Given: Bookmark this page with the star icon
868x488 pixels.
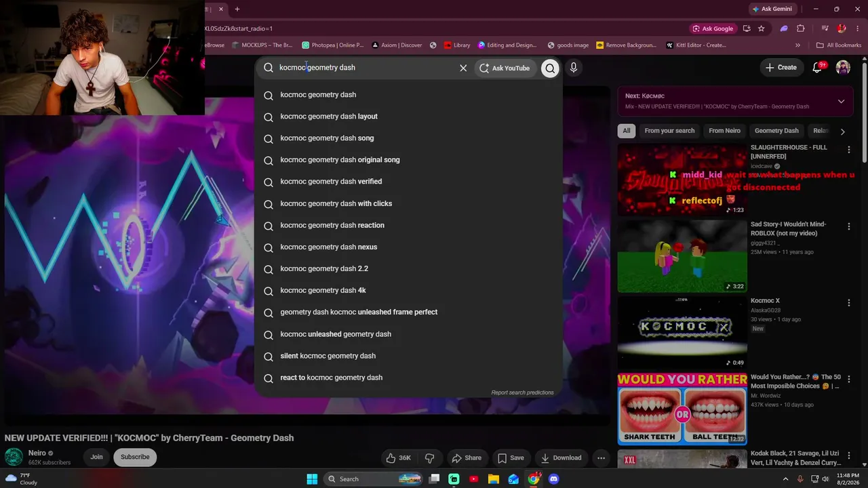Looking at the screenshot, I should (762, 28).
